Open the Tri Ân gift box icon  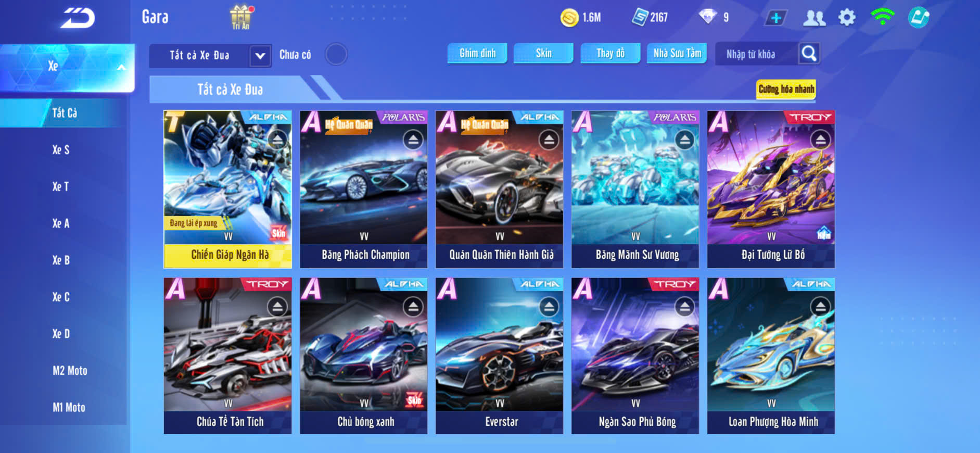240,18
